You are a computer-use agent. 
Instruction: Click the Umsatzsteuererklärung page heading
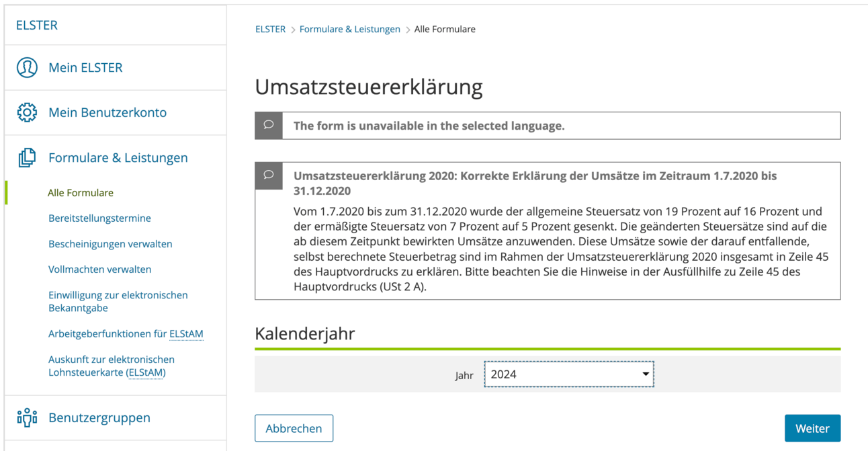[369, 87]
